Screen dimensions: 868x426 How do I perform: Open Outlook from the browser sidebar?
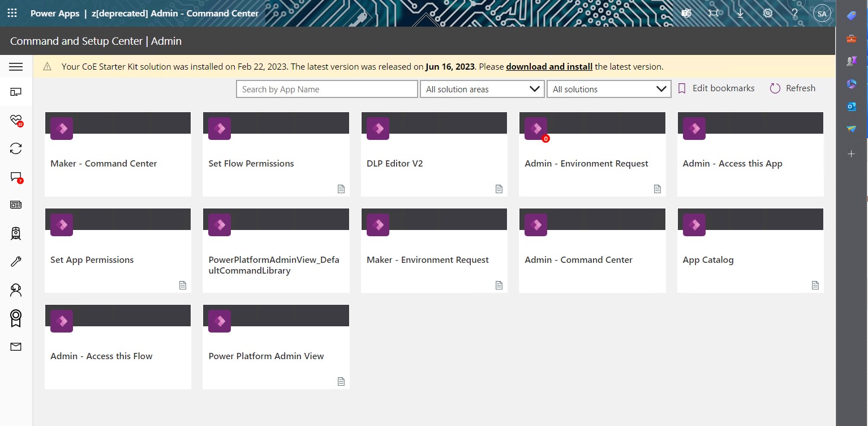click(x=851, y=106)
